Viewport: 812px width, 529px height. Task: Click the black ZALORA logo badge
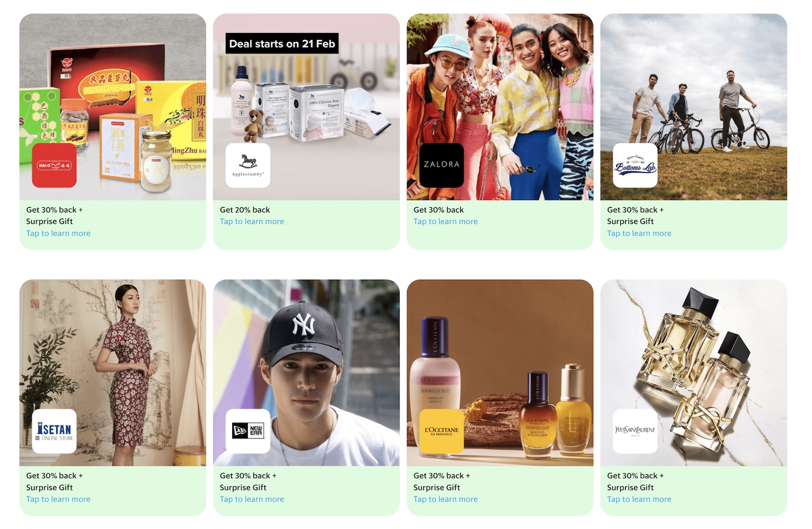[x=442, y=166]
